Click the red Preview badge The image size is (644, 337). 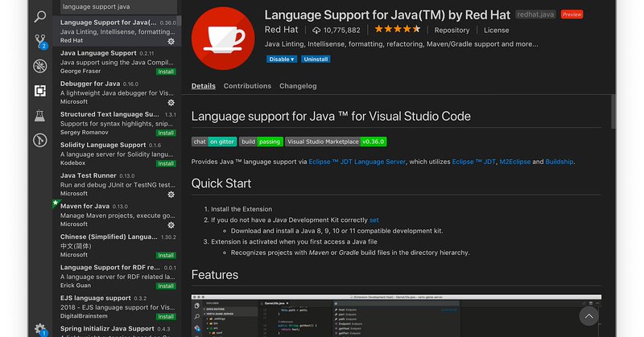pos(572,14)
